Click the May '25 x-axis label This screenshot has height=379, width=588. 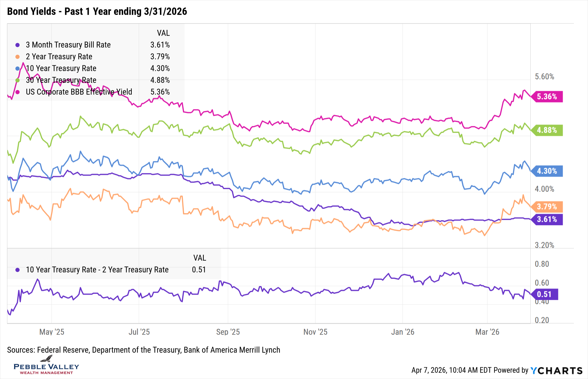[52, 332]
